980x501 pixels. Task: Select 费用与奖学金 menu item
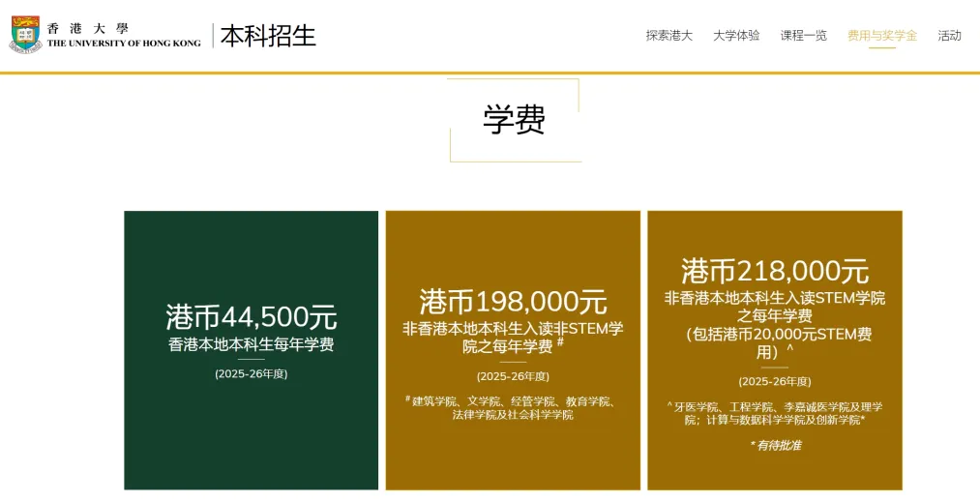882,36
